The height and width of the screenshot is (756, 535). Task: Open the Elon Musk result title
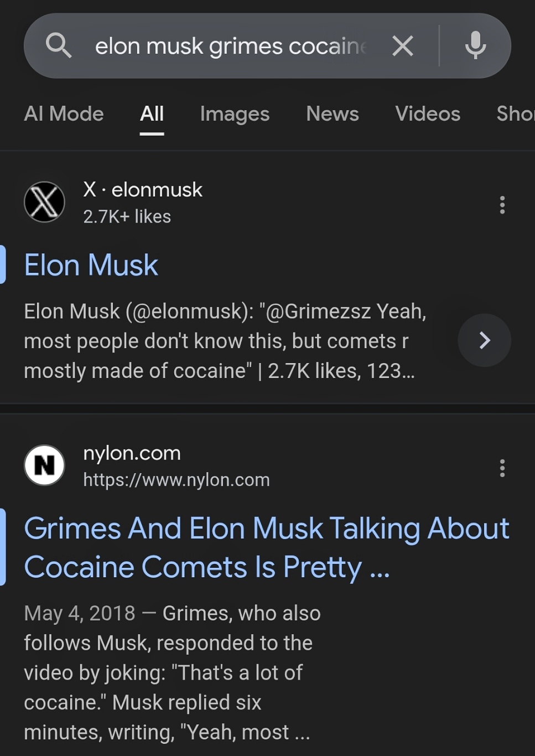coord(91,265)
